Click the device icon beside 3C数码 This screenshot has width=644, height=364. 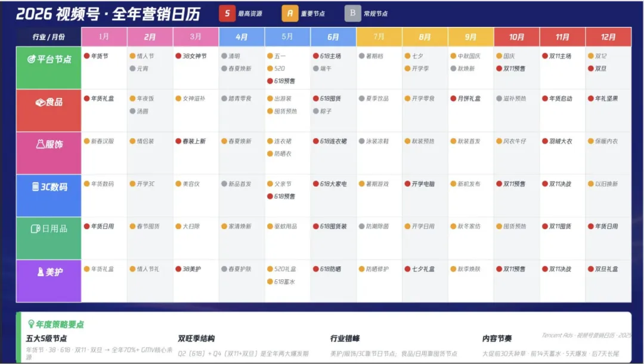pyautogui.click(x=36, y=187)
